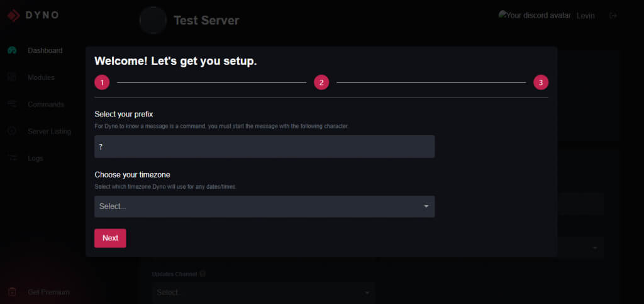Jump to setup step 1 circle
This screenshot has height=304, width=644.
[x=102, y=82]
